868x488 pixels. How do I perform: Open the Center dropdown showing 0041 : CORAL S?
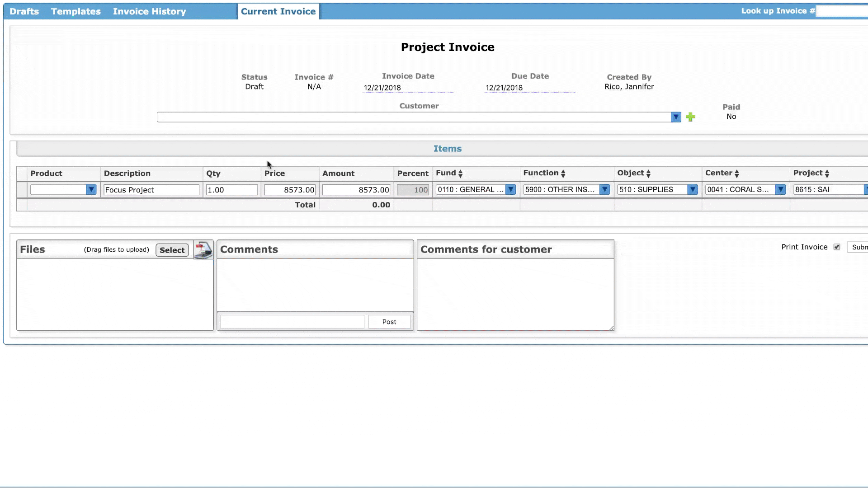780,190
